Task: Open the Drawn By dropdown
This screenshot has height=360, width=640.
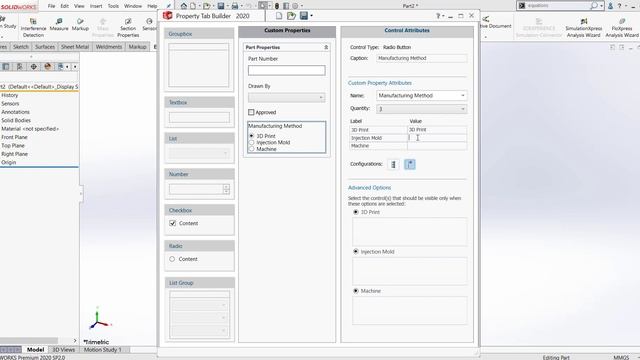Action: click(x=321, y=98)
